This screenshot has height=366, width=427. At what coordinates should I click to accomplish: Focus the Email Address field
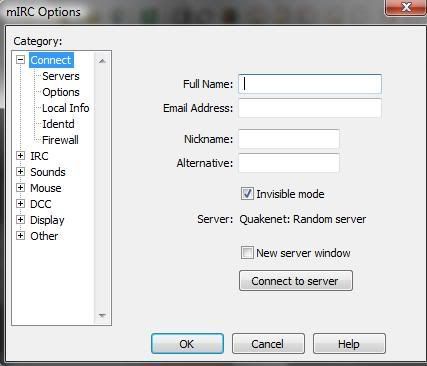pyautogui.click(x=310, y=108)
